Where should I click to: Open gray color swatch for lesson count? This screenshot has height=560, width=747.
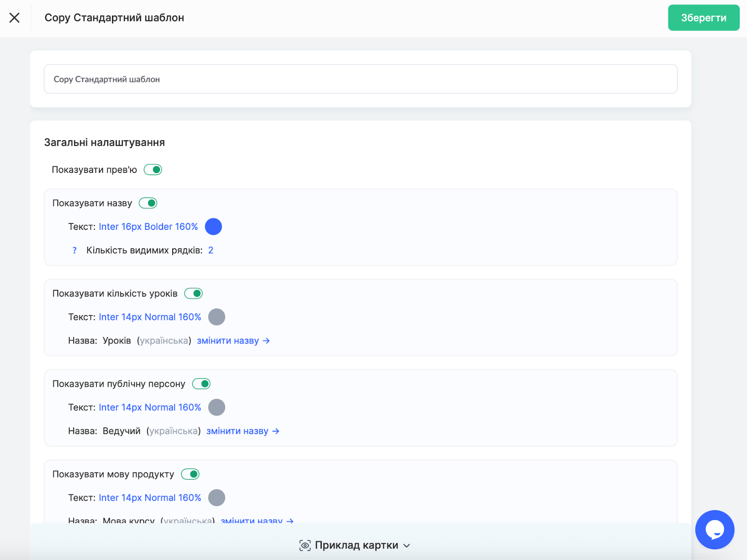[x=217, y=317]
